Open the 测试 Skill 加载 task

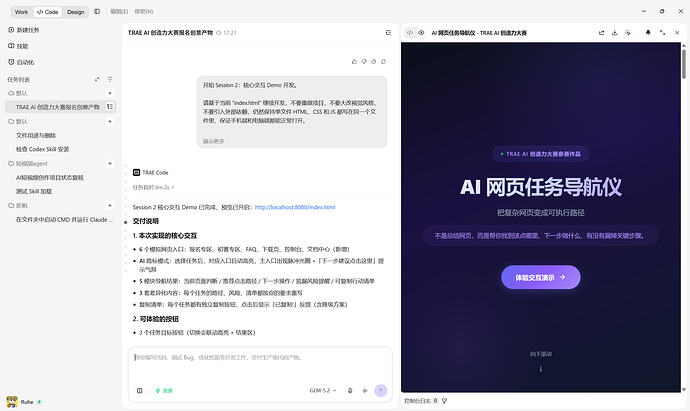[34, 191]
